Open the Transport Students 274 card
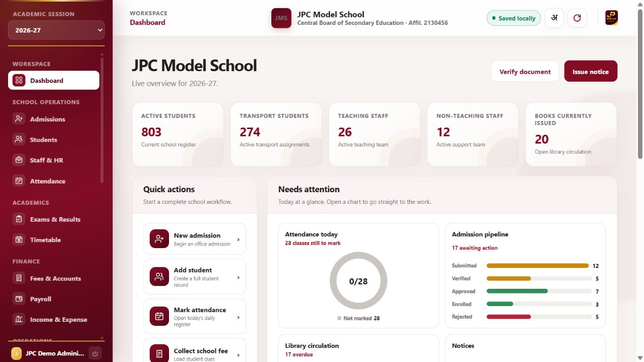This screenshot has height=362, width=644. (x=276, y=134)
